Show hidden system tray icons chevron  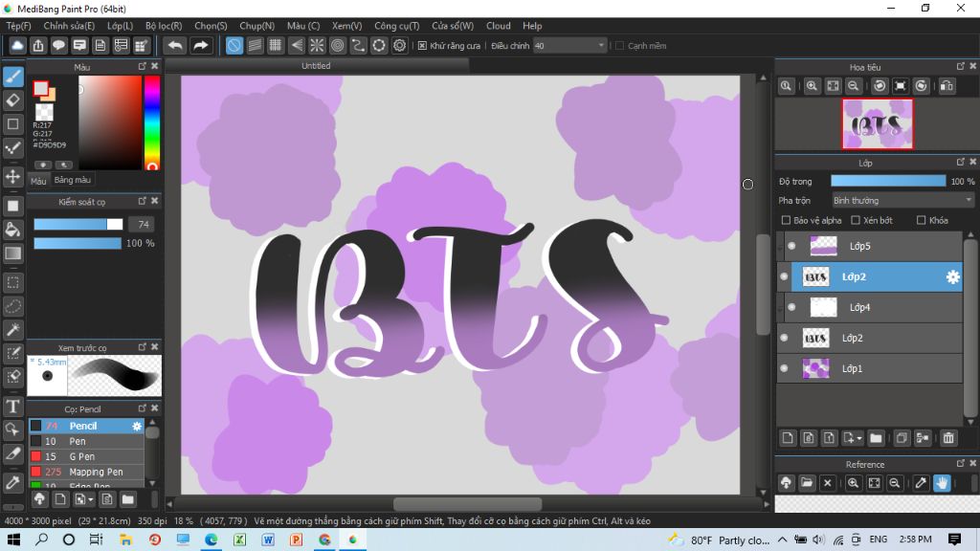(x=783, y=540)
